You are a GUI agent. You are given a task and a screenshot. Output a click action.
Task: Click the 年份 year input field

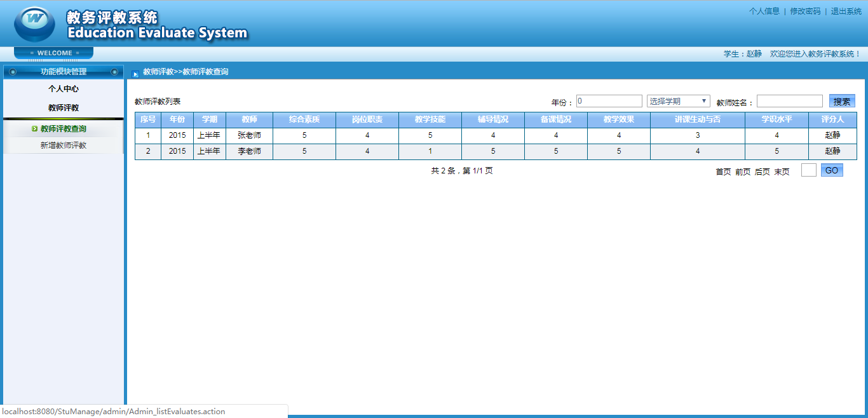tap(608, 100)
